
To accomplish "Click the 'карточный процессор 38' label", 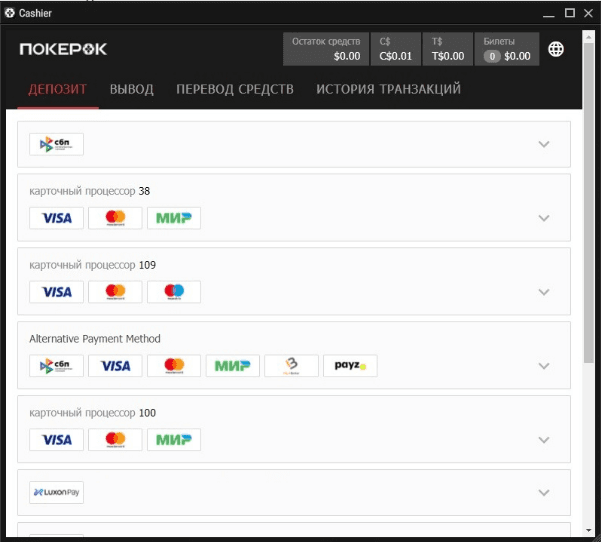I will point(89,191).
